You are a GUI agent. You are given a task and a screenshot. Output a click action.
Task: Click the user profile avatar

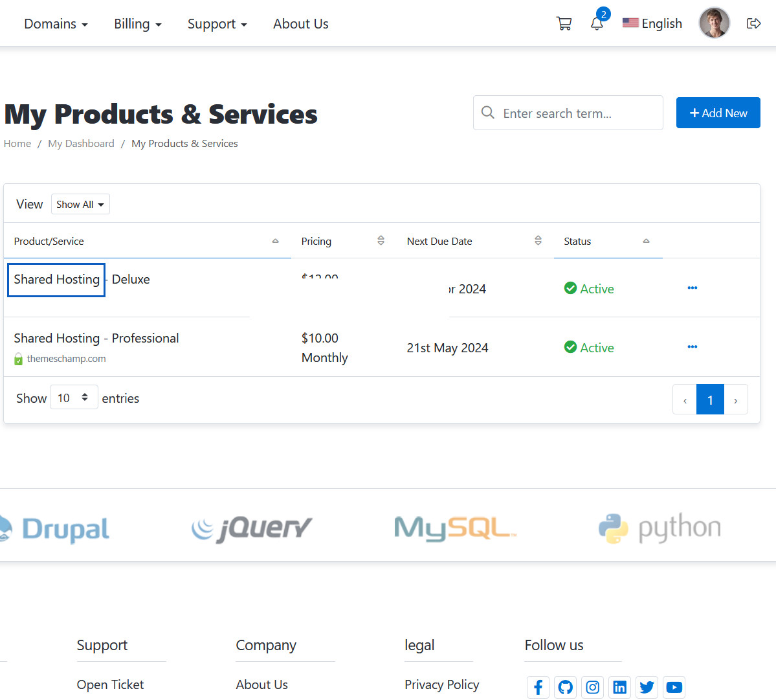714,23
